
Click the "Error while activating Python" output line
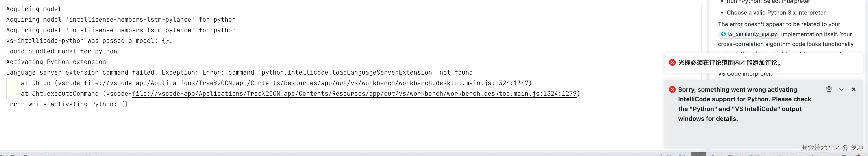click(67, 104)
